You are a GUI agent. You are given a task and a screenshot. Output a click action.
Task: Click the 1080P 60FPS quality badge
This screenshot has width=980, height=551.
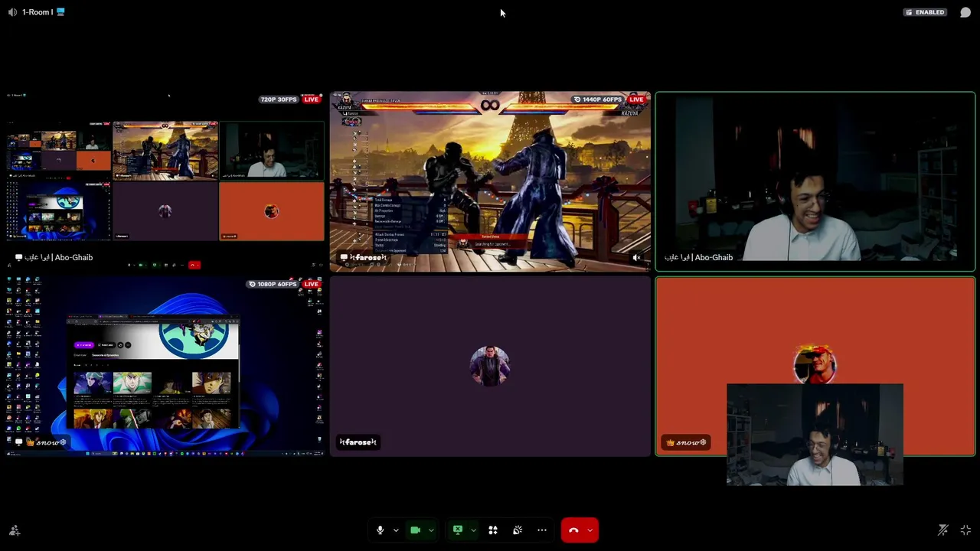pos(273,284)
